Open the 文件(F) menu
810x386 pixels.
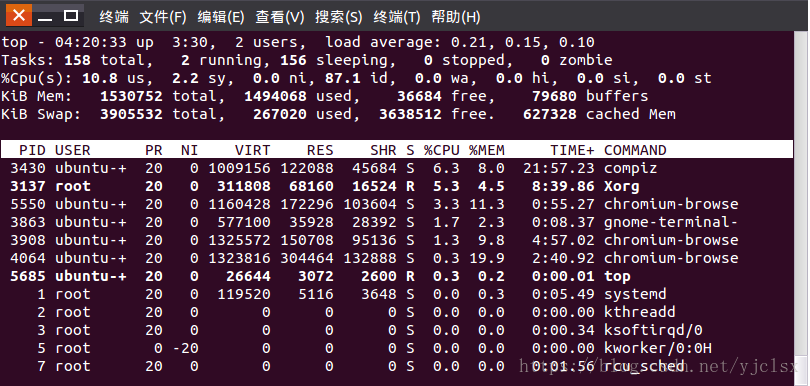(x=163, y=17)
